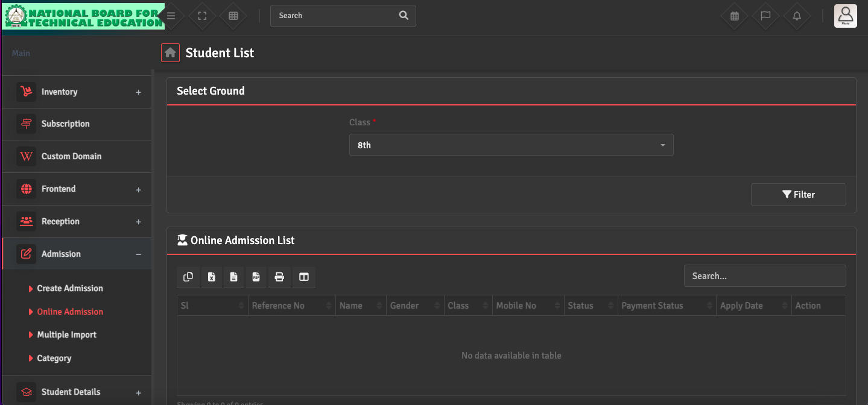Click the table Search input field
868x405 pixels.
(764, 276)
